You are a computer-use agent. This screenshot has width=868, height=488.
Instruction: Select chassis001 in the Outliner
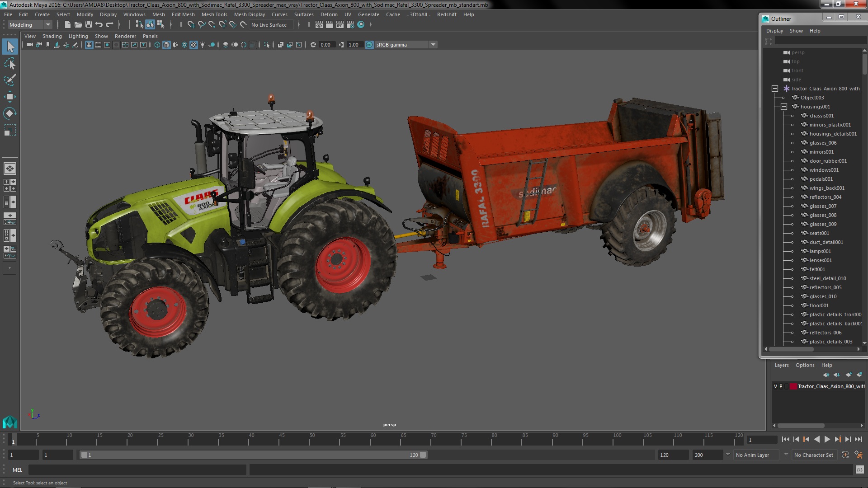coord(821,116)
